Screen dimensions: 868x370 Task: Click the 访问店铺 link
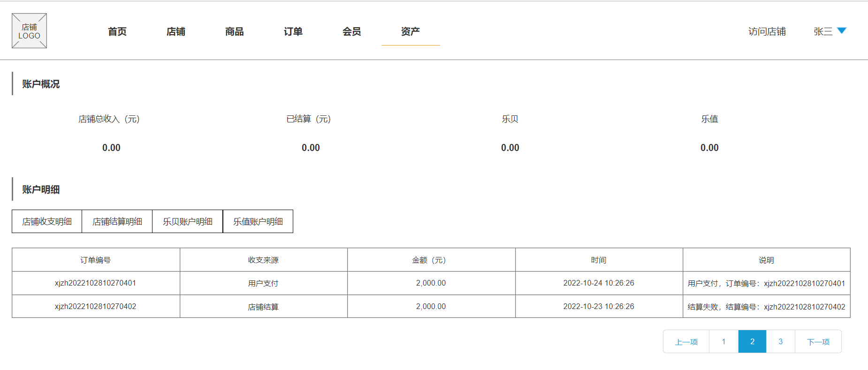tap(767, 31)
